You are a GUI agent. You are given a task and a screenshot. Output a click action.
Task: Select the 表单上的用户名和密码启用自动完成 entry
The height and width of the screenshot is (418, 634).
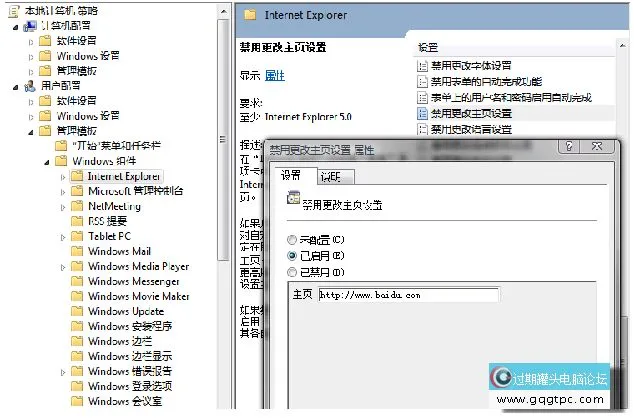(x=511, y=97)
